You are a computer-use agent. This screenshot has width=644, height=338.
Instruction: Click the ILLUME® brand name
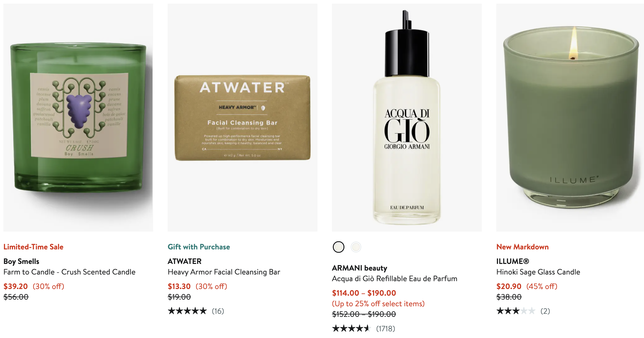[x=513, y=261]
